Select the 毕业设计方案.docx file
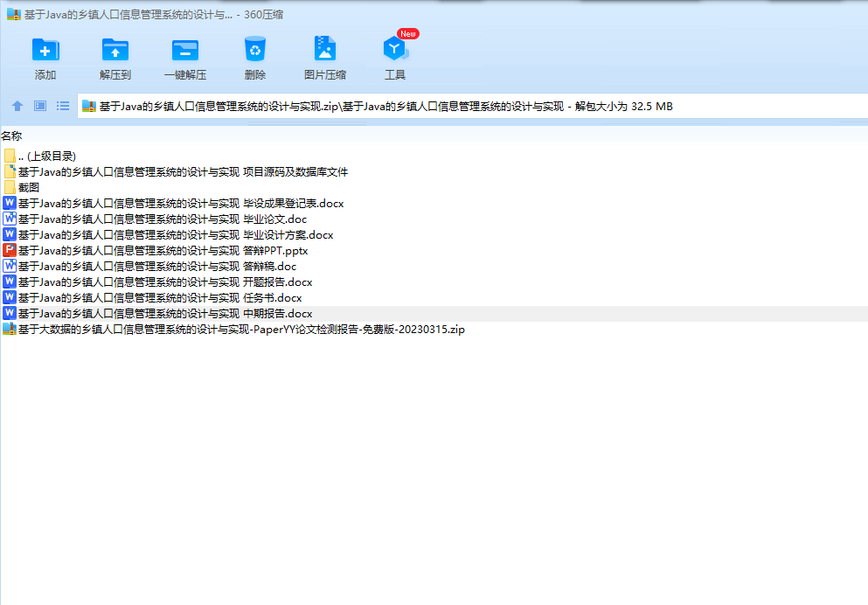This screenshot has width=868, height=605. pos(434,234)
